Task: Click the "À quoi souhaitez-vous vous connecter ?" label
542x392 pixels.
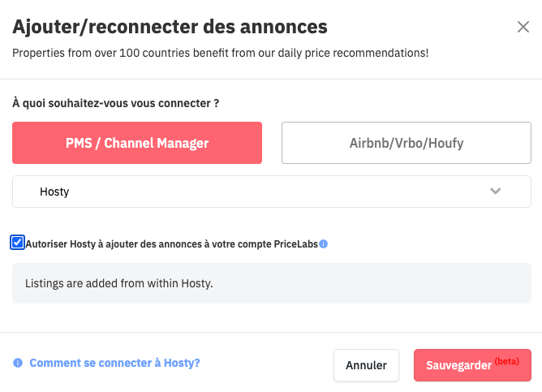Action: tap(115, 104)
